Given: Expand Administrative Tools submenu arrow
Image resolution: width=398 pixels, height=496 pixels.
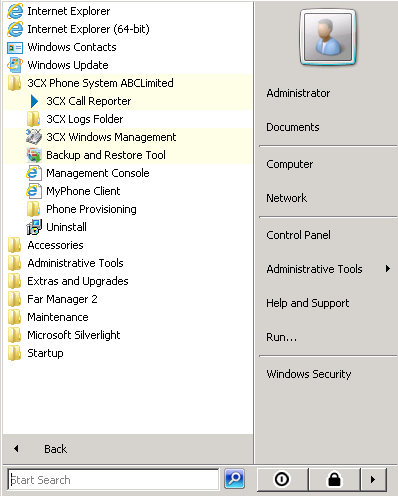Looking at the screenshot, I should click(388, 269).
